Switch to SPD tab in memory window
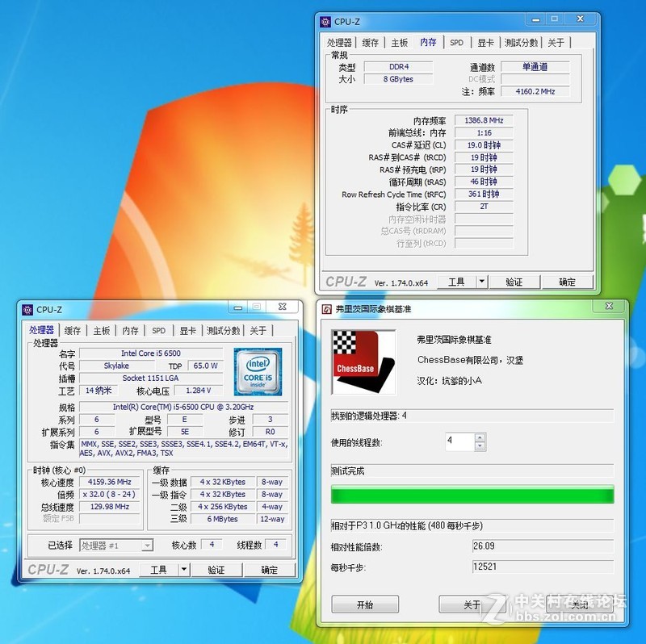646x644 pixels. (x=456, y=43)
